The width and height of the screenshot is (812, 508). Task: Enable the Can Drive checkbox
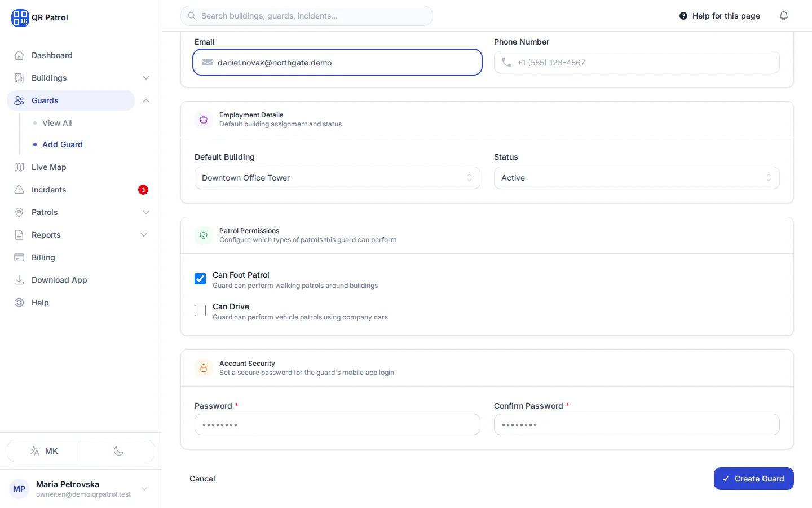(x=200, y=310)
